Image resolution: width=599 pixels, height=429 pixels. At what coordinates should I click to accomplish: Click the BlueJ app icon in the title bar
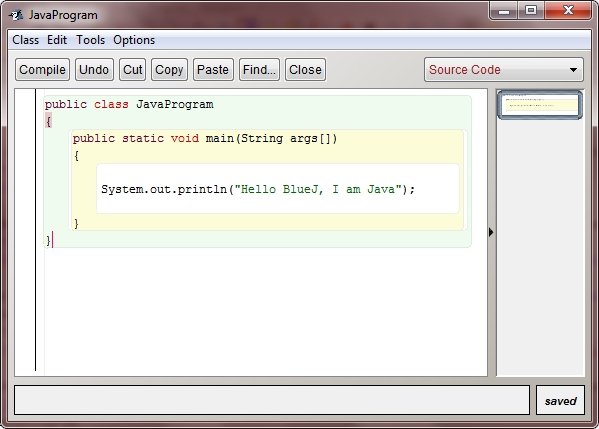click(x=16, y=15)
